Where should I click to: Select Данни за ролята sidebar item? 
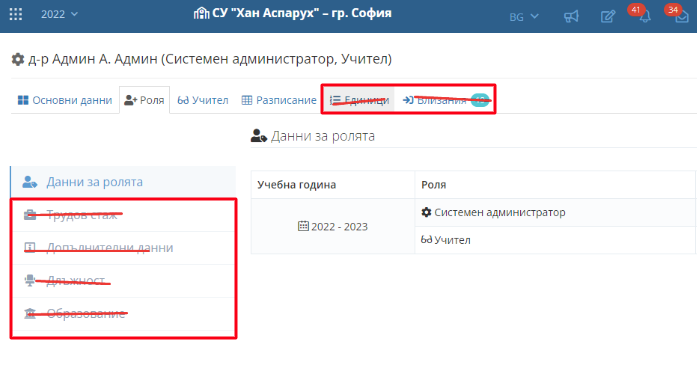point(123,182)
